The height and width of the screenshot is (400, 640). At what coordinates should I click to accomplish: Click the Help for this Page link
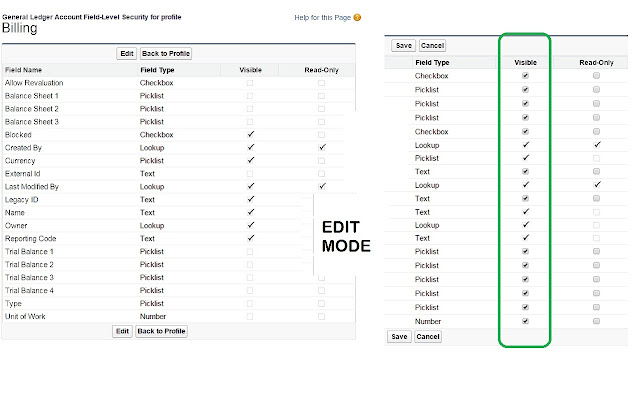[322, 18]
